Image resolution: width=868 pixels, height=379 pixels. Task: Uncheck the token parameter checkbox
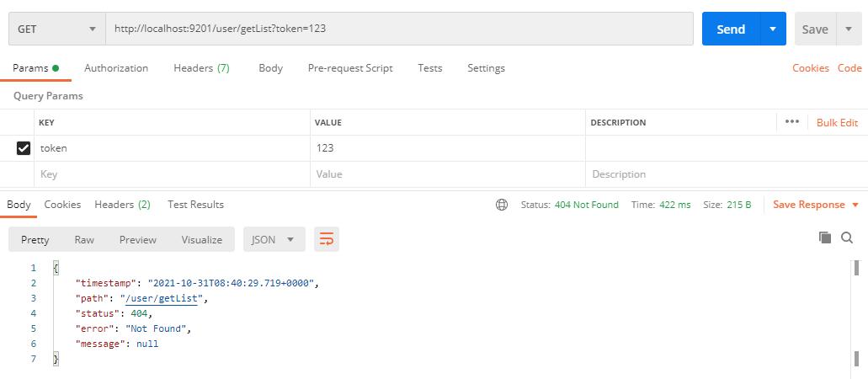[24, 148]
